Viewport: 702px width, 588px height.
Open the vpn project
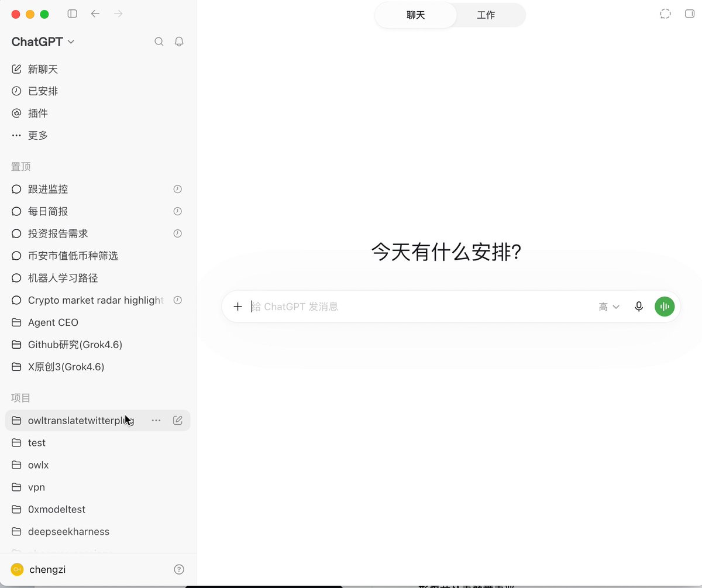coord(98,487)
